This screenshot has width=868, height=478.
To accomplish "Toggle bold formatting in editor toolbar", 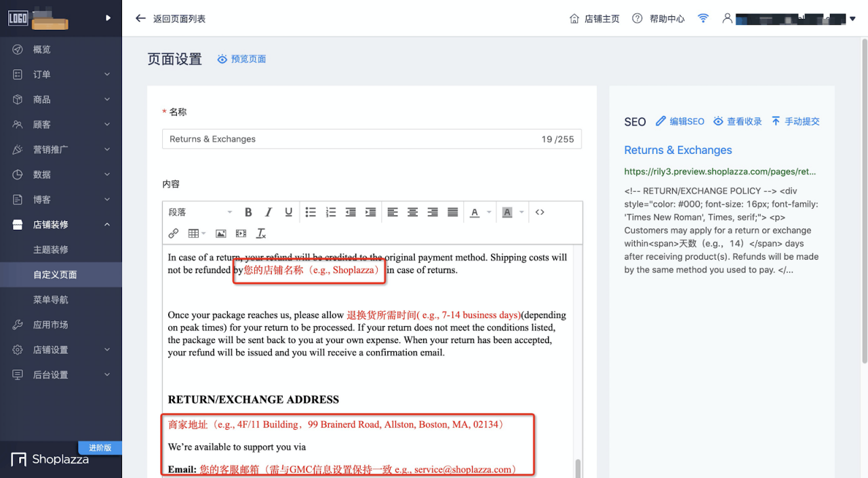I will coord(248,212).
